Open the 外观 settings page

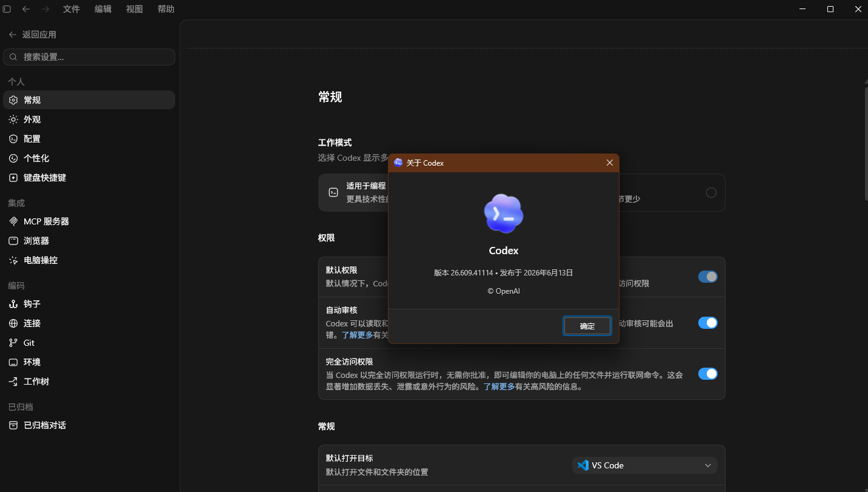pos(89,120)
